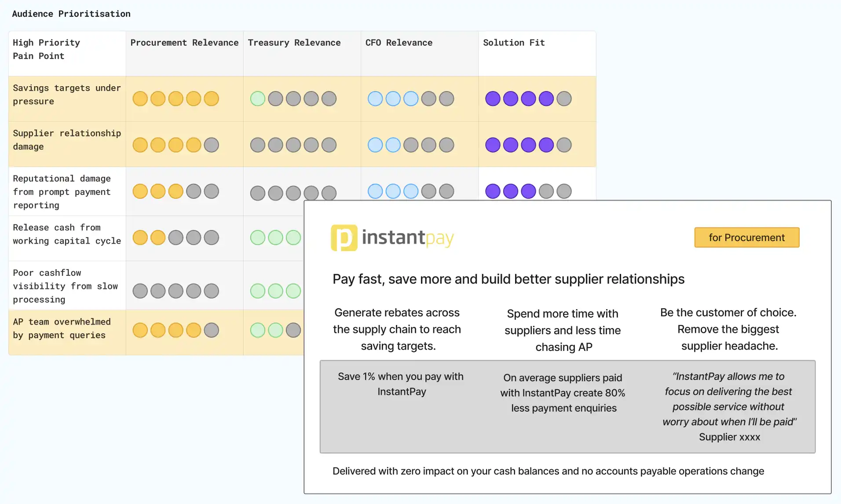This screenshot has height=504, width=841.
Task: Select the Treasury Relevance column header
Action: click(x=294, y=43)
